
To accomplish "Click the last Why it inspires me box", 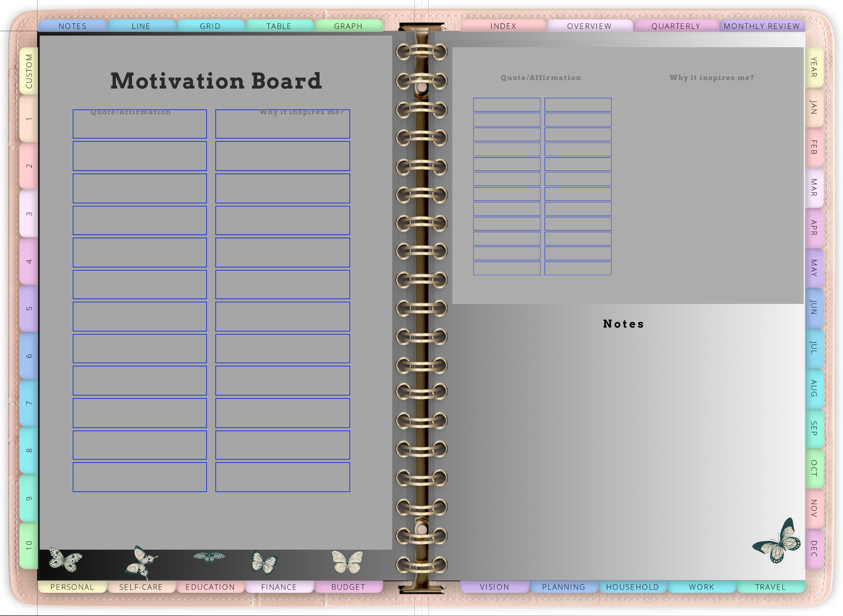I will click(282, 477).
